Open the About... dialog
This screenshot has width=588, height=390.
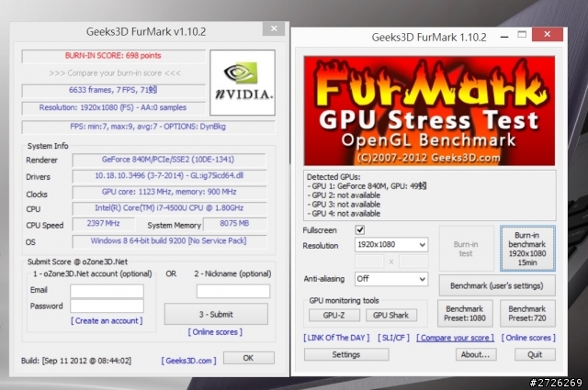476,354
